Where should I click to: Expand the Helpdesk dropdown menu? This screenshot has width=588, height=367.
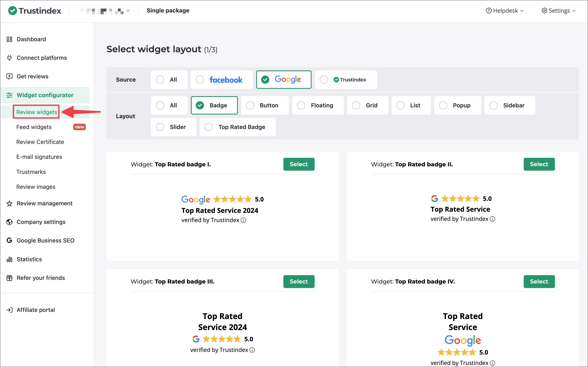(504, 11)
